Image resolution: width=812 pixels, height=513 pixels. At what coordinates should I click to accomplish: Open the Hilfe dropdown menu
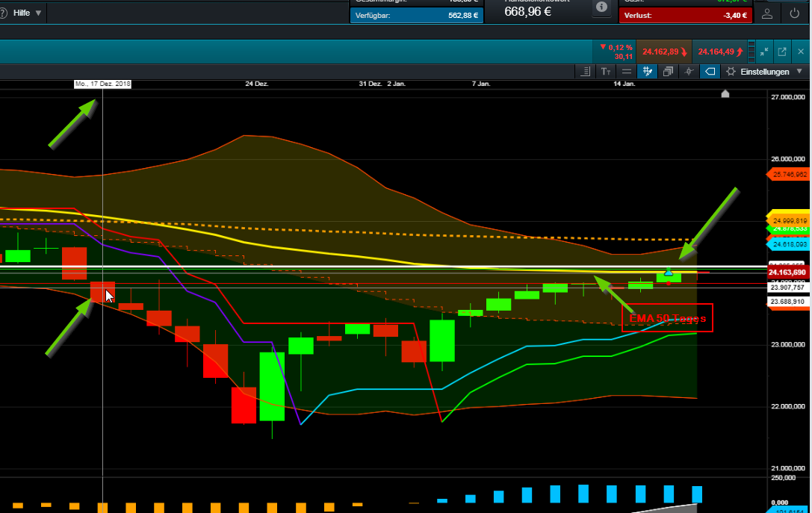coord(28,13)
